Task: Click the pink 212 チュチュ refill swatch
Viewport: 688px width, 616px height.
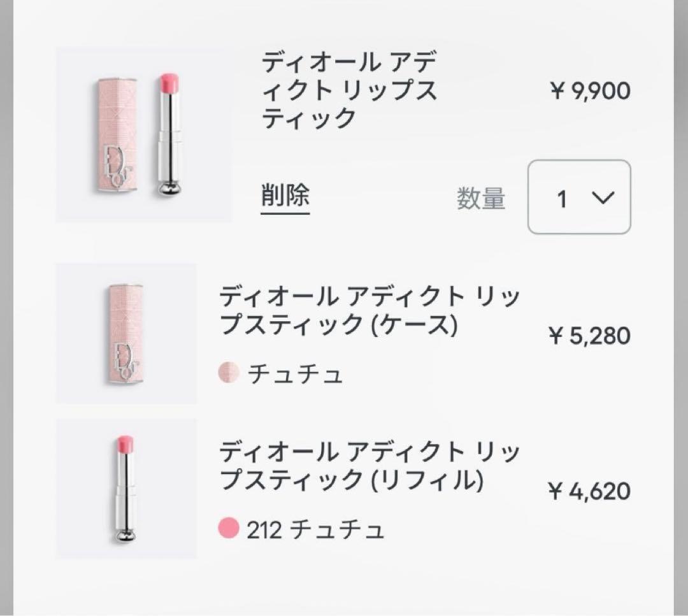Action: [228, 528]
